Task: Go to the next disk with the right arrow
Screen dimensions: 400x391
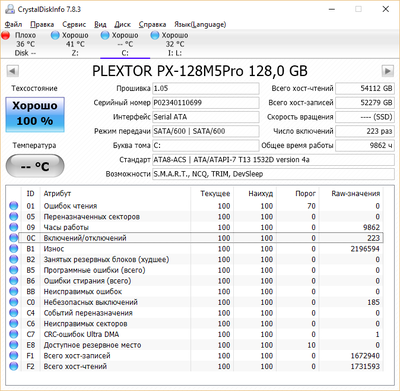Action: [x=388, y=71]
